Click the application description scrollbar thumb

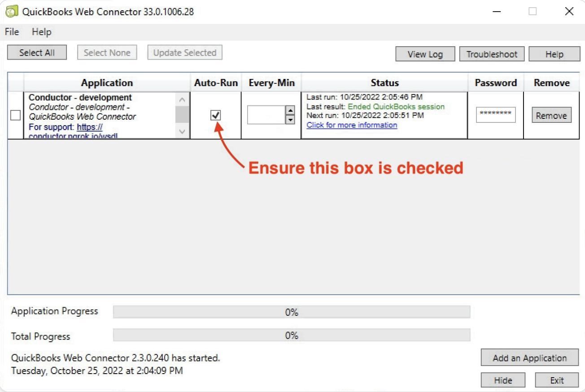[x=182, y=115]
